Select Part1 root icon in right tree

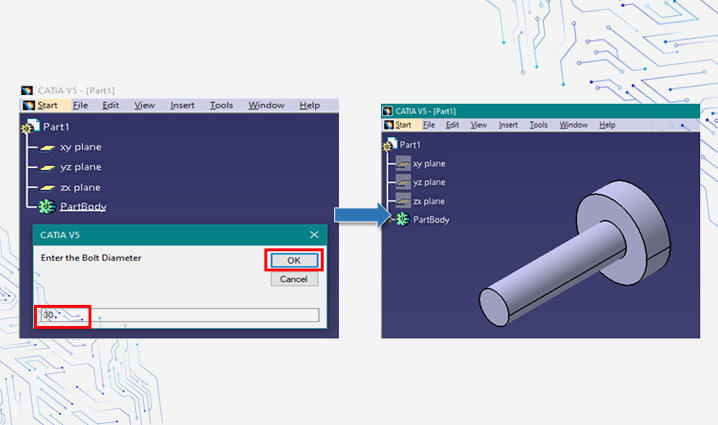point(390,144)
